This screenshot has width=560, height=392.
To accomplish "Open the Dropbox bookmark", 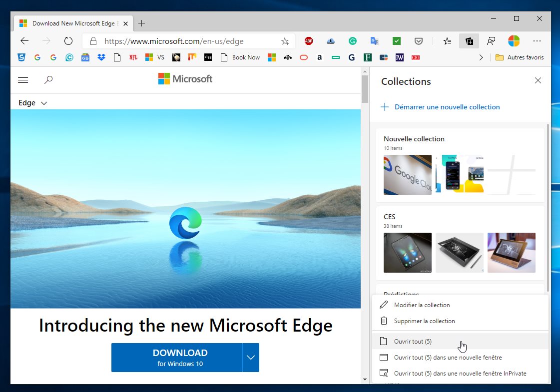I will click(101, 57).
